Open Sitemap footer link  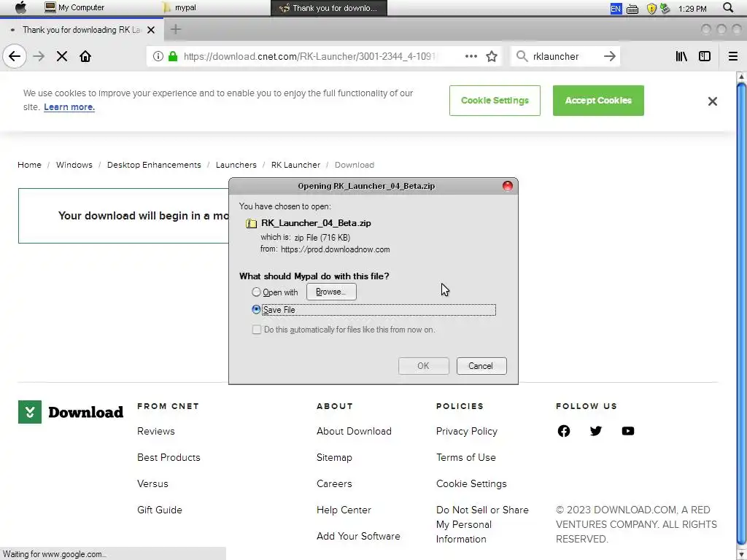click(x=334, y=457)
